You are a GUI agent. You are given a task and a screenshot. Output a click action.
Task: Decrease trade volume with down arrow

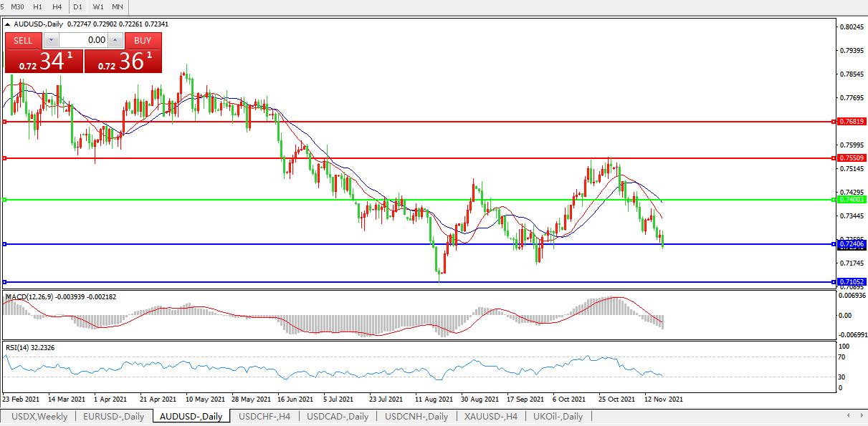point(51,40)
